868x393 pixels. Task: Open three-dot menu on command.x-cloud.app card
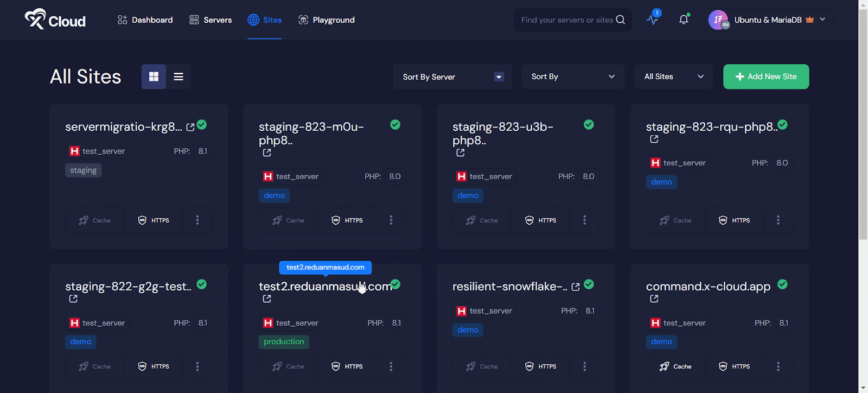click(778, 366)
